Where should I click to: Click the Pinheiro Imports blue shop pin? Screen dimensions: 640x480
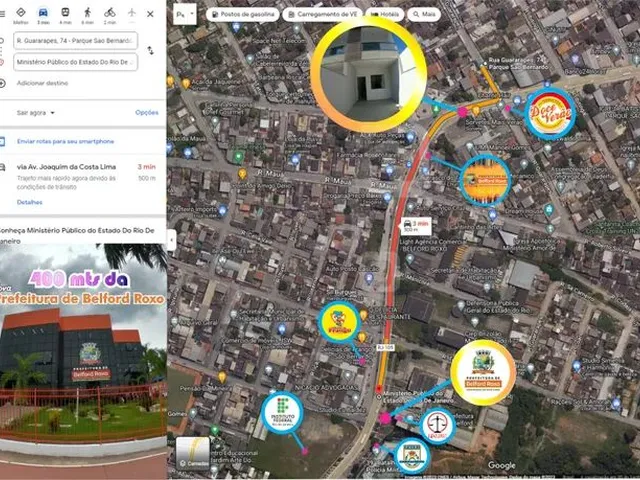223,211
